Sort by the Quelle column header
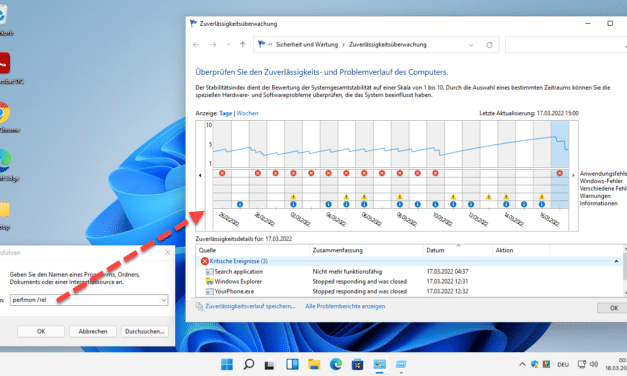Viewport: 627px width, 376px height. [x=253, y=250]
